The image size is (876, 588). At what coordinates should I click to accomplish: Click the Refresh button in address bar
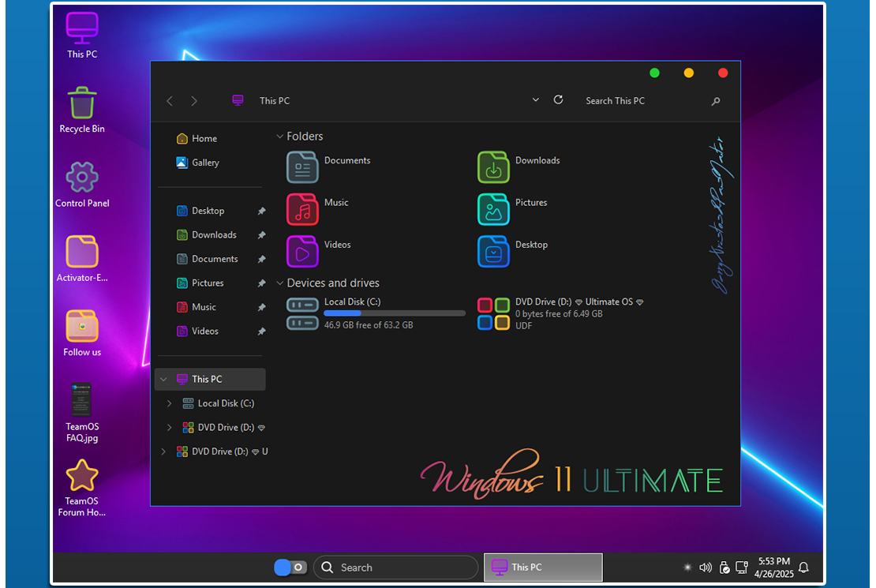[x=559, y=100]
